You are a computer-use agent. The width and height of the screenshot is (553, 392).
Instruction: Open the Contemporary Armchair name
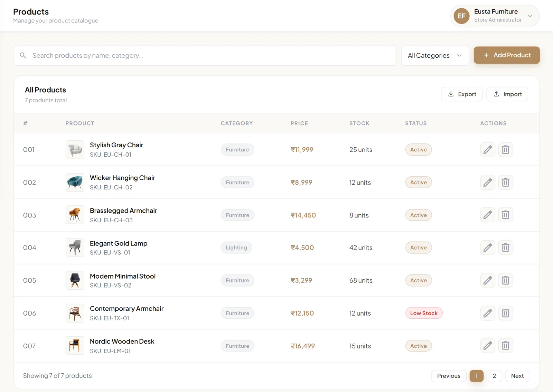click(x=126, y=309)
